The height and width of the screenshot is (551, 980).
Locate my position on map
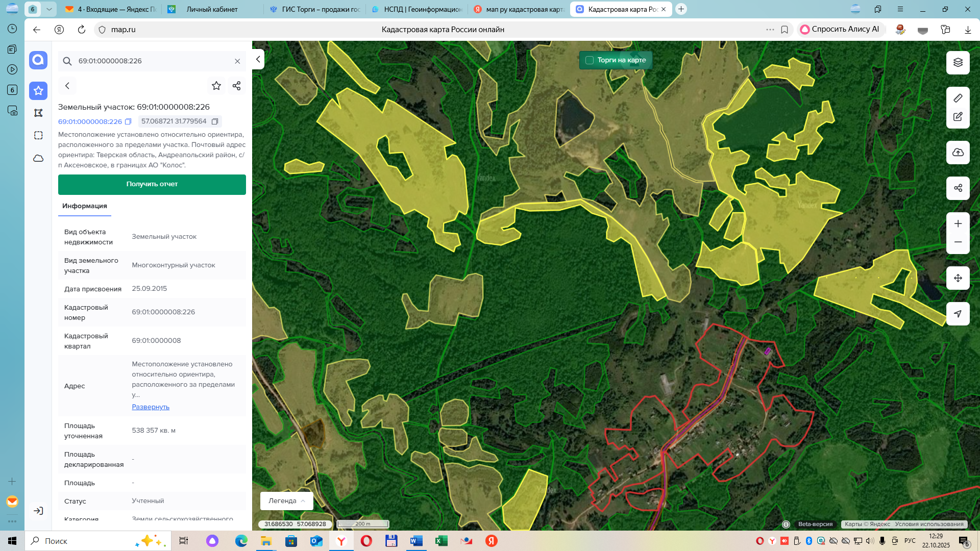tap(958, 314)
